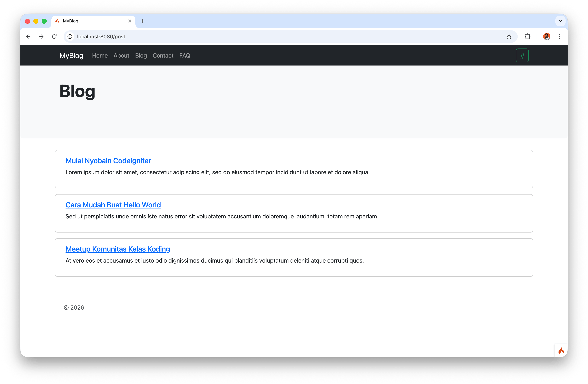The height and width of the screenshot is (384, 588).
Task: Open the Contact navbar link
Action: click(163, 56)
